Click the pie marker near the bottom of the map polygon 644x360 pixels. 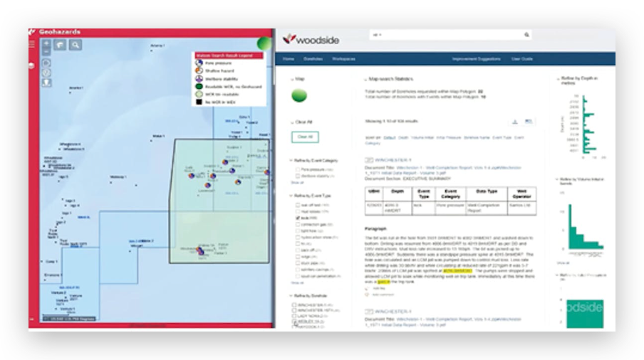coord(200,250)
